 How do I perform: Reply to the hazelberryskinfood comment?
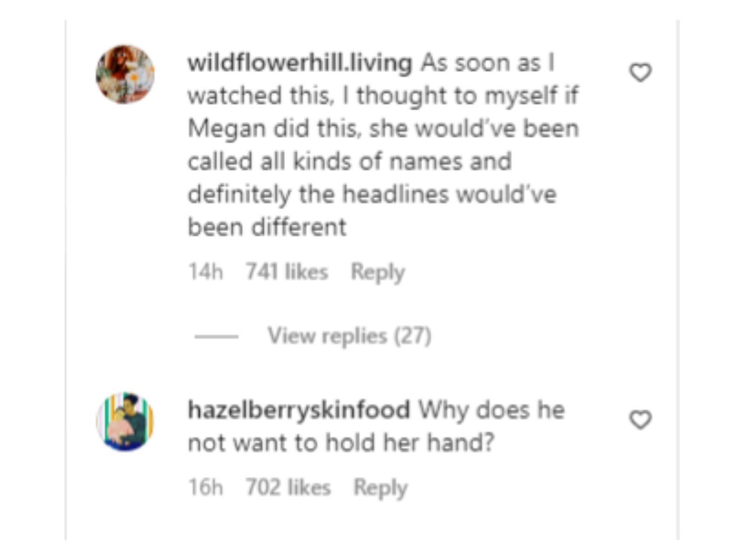pos(380,488)
